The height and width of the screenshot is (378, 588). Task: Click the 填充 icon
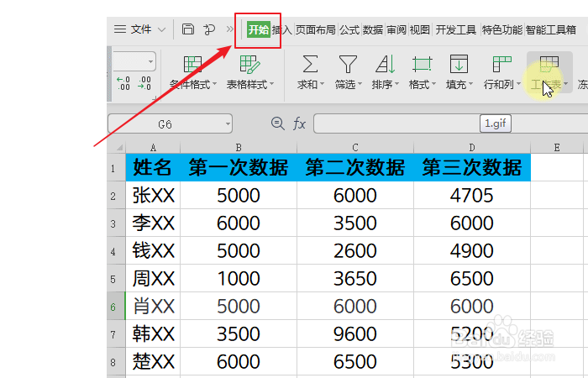click(x=459, y=64)
